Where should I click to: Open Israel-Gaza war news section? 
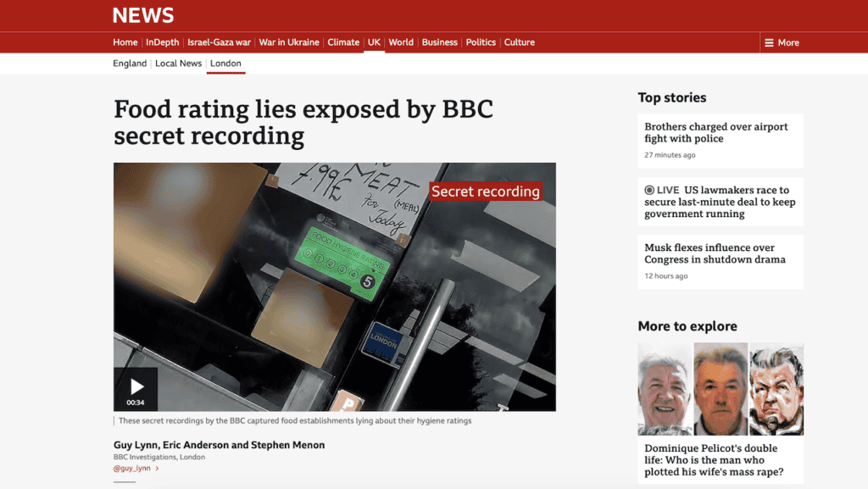[x=219, y=42]
